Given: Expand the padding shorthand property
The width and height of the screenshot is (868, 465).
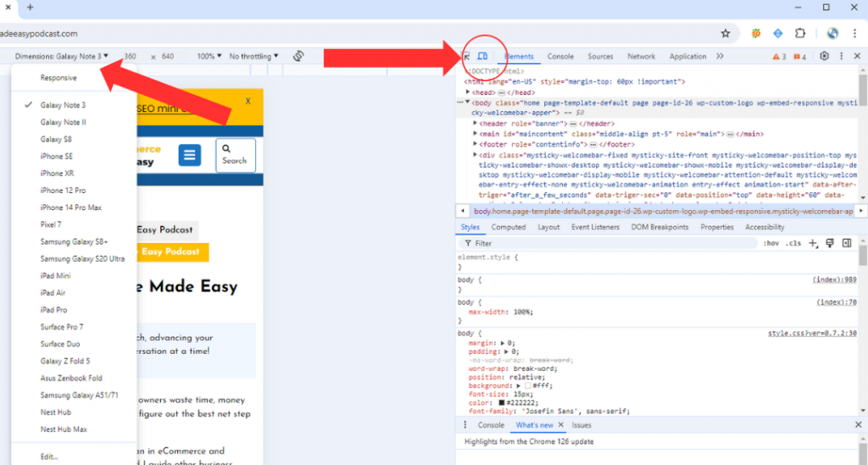Looking at the screenshot, I should [x=506, y=352].
